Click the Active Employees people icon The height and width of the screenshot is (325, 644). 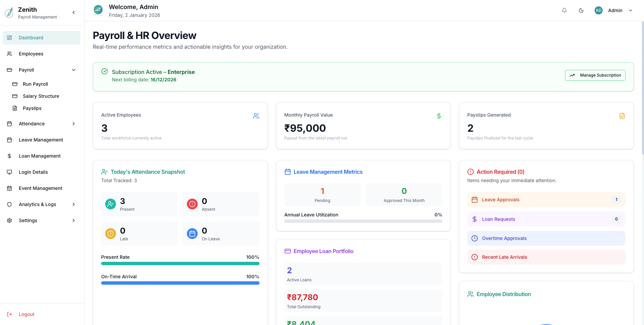(x=256, y=116)
